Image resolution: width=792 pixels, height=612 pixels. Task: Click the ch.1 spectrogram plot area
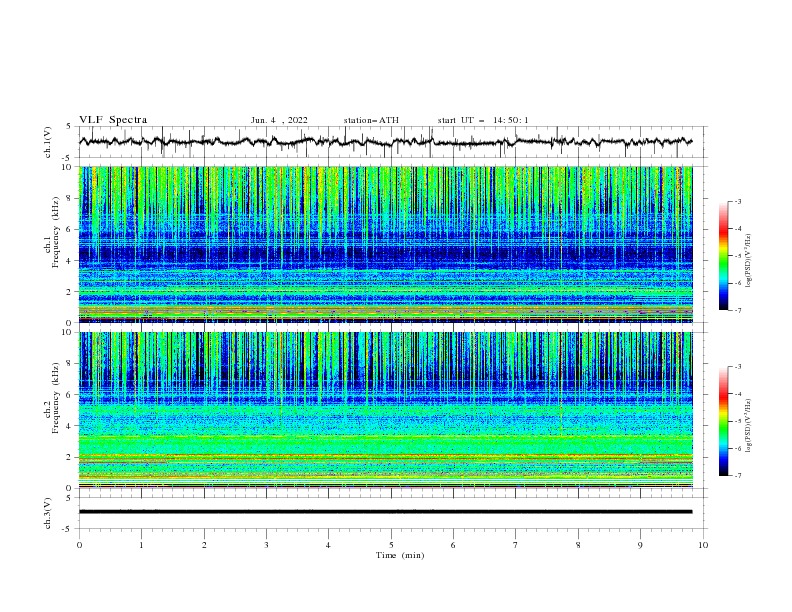(386, 244)
